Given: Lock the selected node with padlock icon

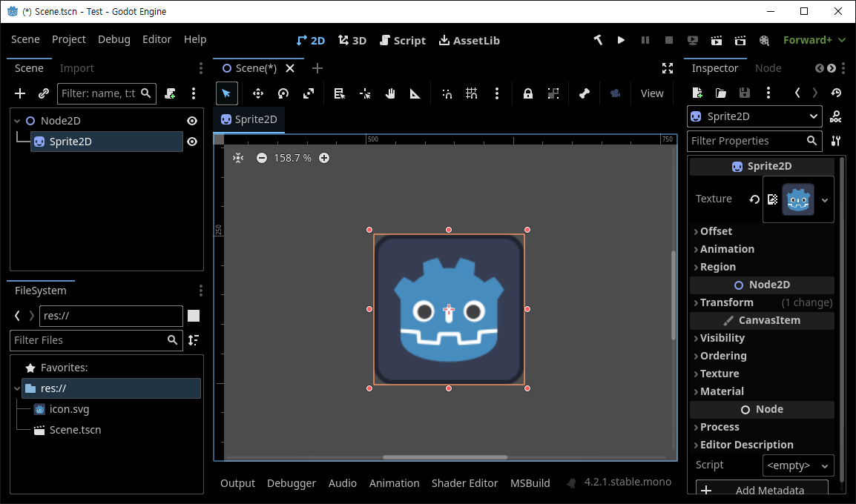Looking at the screenshot, I should [527, 93].
